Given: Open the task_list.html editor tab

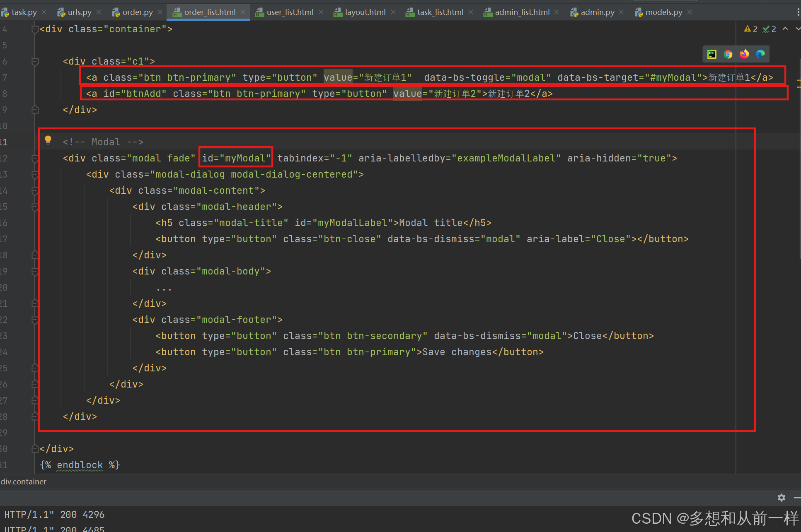Looking at the screenshot, I should [x=440, y=12].
